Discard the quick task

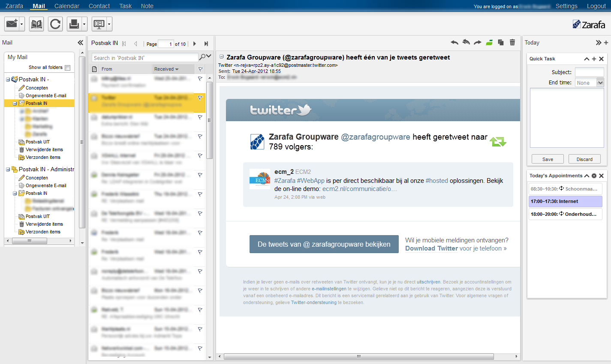pos(584,159)
